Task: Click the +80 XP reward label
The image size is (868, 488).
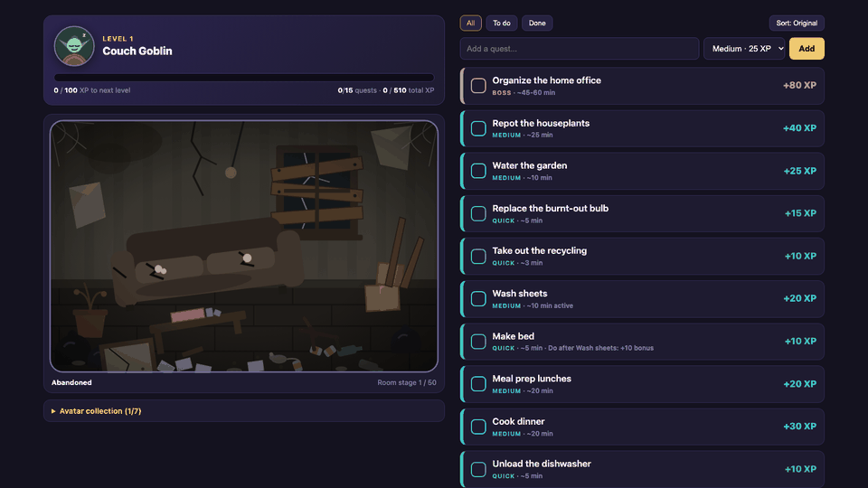Action: click(799, 85)
